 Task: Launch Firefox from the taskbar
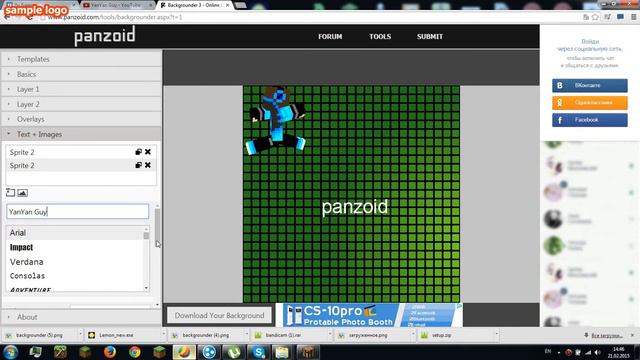click(110, 352)
